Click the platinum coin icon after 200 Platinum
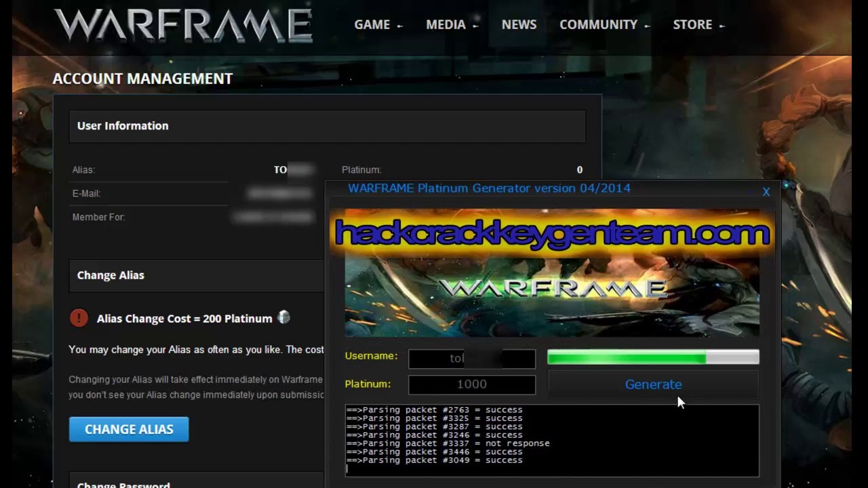Viewport: 868px width, 488px height. 284,317
